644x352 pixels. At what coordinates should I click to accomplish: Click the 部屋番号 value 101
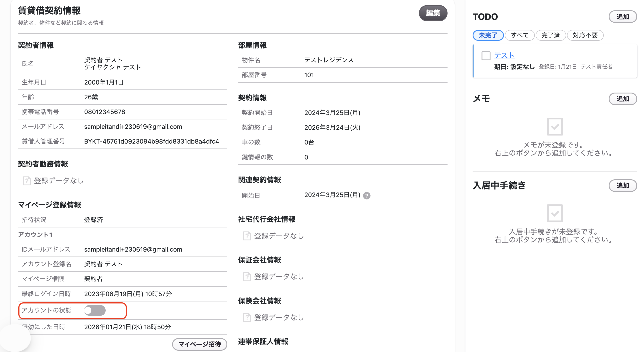(309, 75)
